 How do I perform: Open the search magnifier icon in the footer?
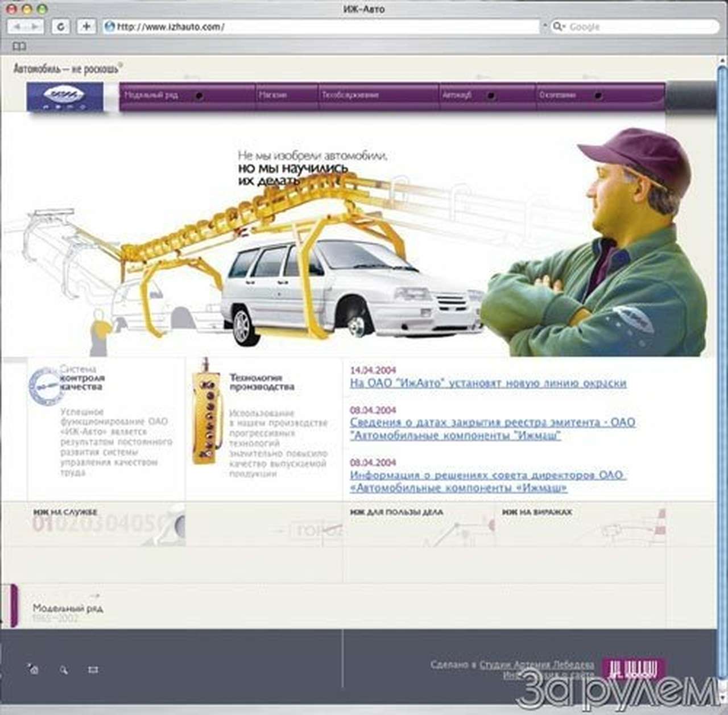(64, 670)
